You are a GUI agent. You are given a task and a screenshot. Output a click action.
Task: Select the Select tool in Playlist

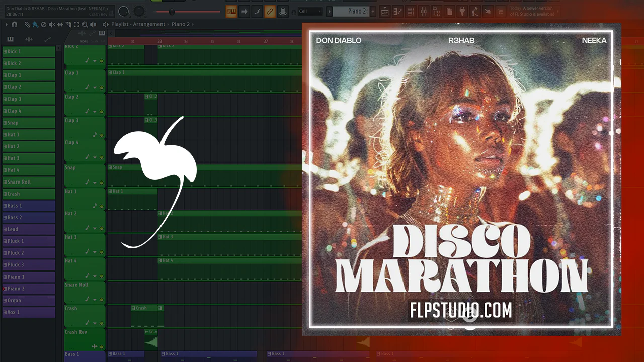click(76, 24)
